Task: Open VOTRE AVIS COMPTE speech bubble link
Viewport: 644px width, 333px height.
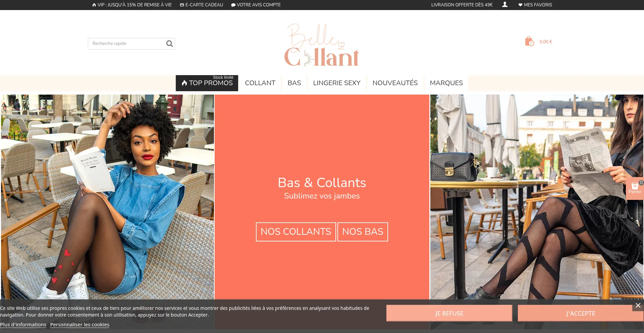Action: pyautogui.click(x=256, y=5)
